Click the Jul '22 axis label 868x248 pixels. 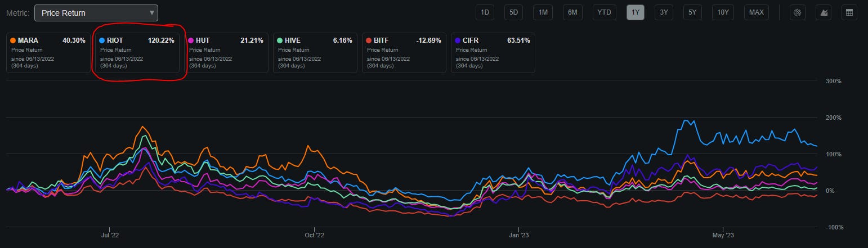pyautogui.click(x=109, y=235)
